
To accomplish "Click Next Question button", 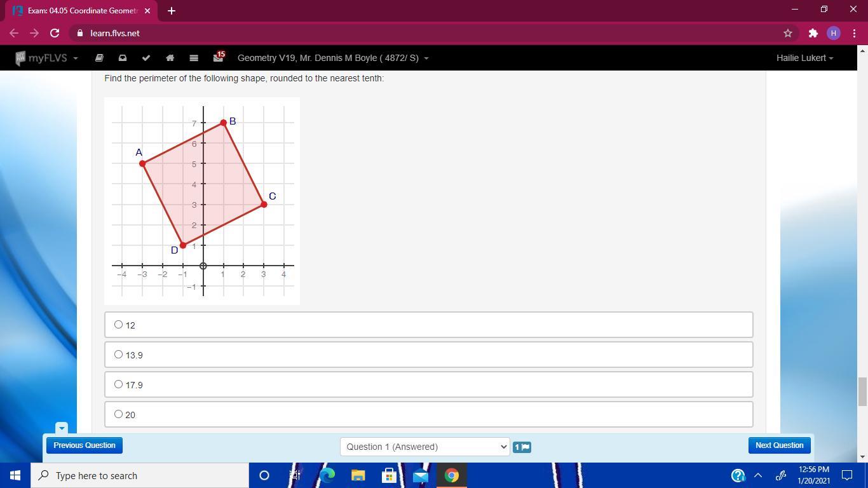I will pyautogui.click(x=780, y=445).
